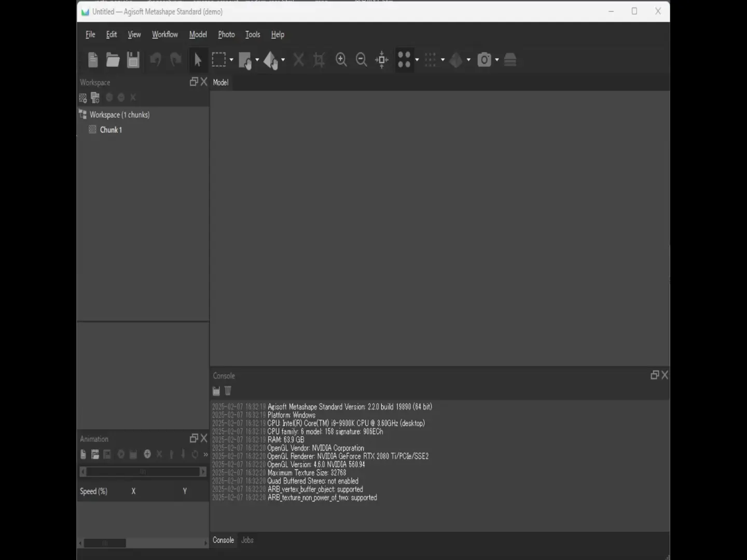
Task: Zoom out with the magnifier minus icon
Action: tap(362, 60)
